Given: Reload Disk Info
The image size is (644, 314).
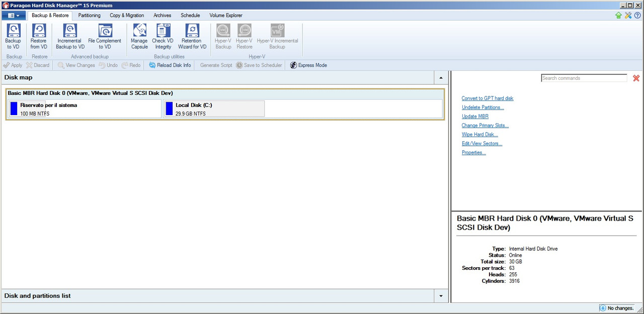Looking at the screenshot, I should [x=170, y=65].
